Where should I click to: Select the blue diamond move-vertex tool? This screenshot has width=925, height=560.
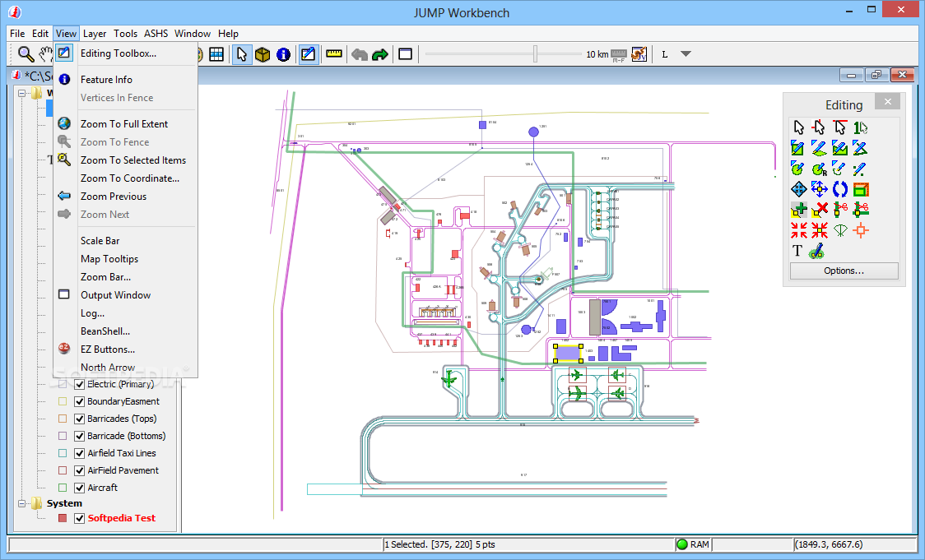click(x=798, y=189)
